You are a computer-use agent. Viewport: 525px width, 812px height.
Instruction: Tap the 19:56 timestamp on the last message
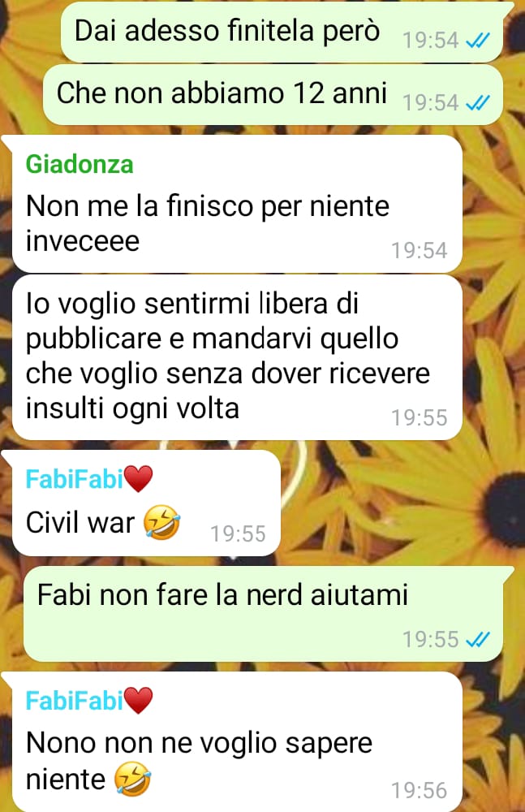pyautogui.click(x=419, y=790)
